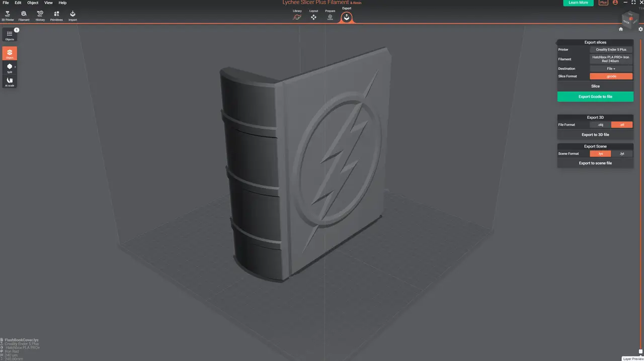Select the At scale tool
This screenshot has width=644, height=361.
10,81
